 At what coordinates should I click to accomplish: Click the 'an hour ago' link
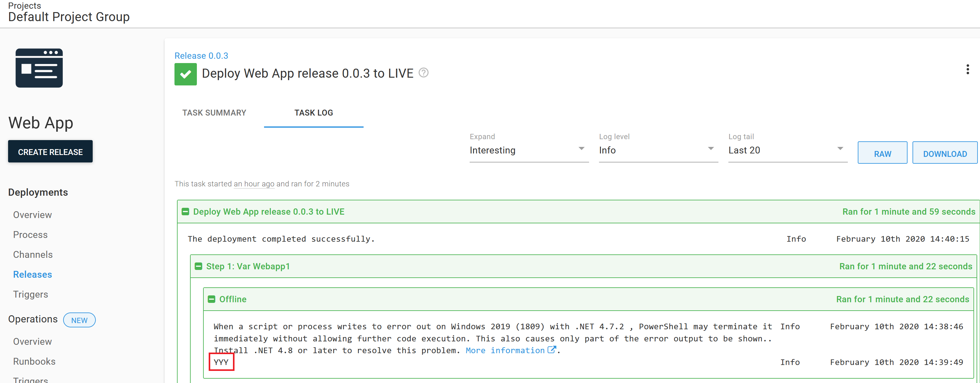click(254, 184)
